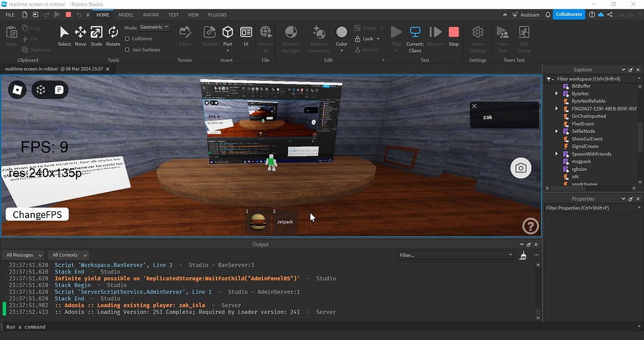
Task: Insert a new Part
Action: (x=228, y=32)
